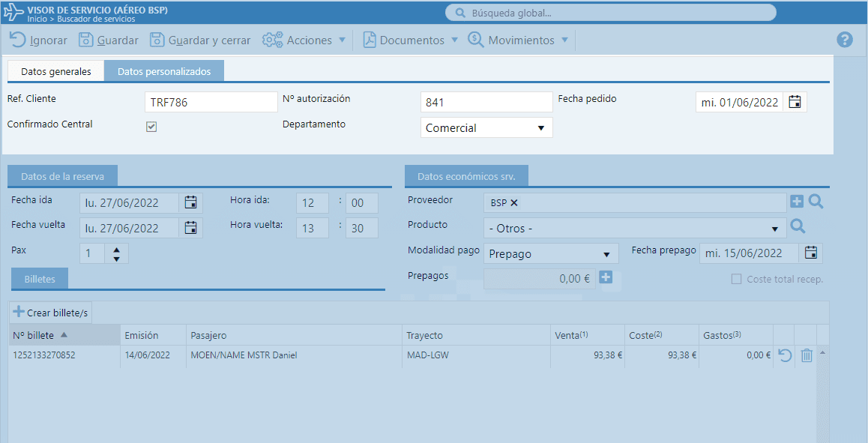The height and width of the screenshot is (443, 868).
Task: Open the Acciones dropdown menu
Action: (x=304, y=40)
